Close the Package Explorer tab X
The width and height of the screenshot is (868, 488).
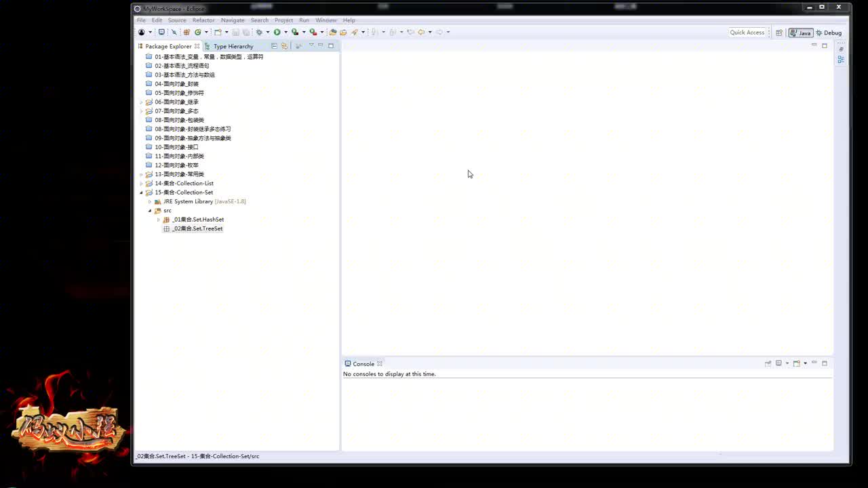[197, 46]
